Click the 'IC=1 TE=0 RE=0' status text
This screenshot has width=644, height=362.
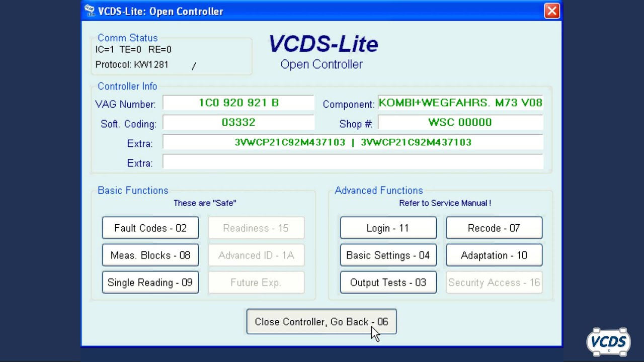click(x=133, y=49)
